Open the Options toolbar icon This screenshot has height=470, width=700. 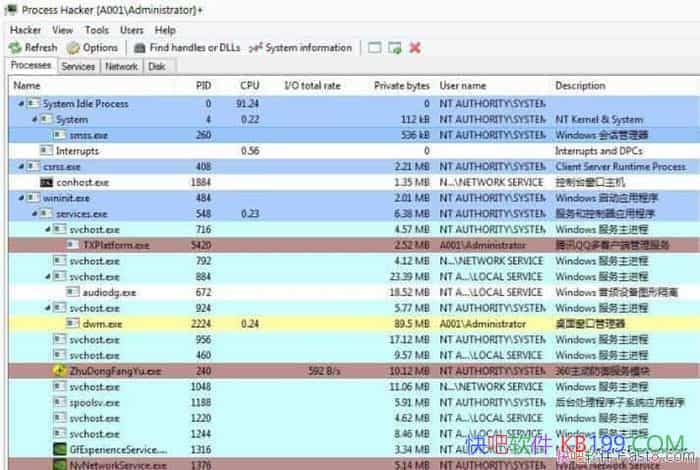tap(73, 48)
